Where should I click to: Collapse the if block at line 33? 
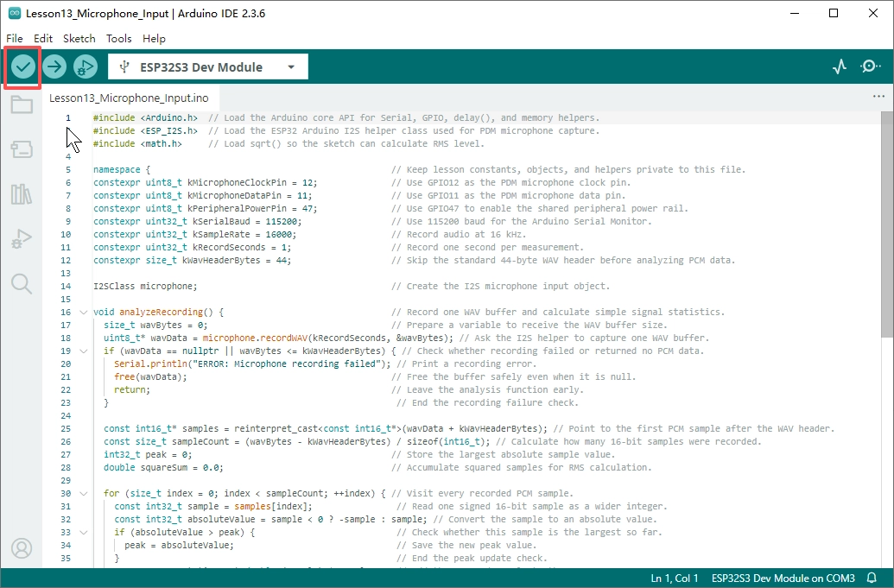pos(83,532)
